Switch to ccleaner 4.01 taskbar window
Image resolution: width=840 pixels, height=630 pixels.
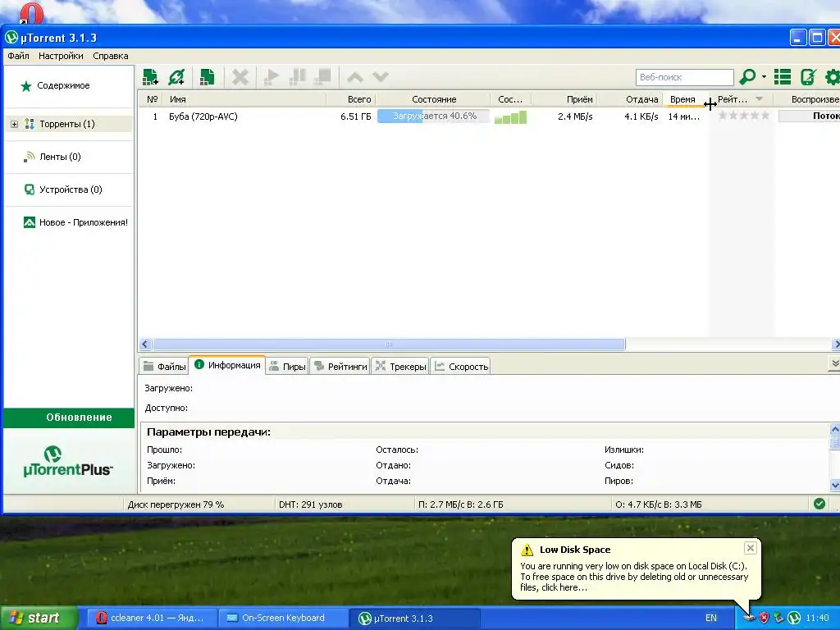(x=152, y=619)
